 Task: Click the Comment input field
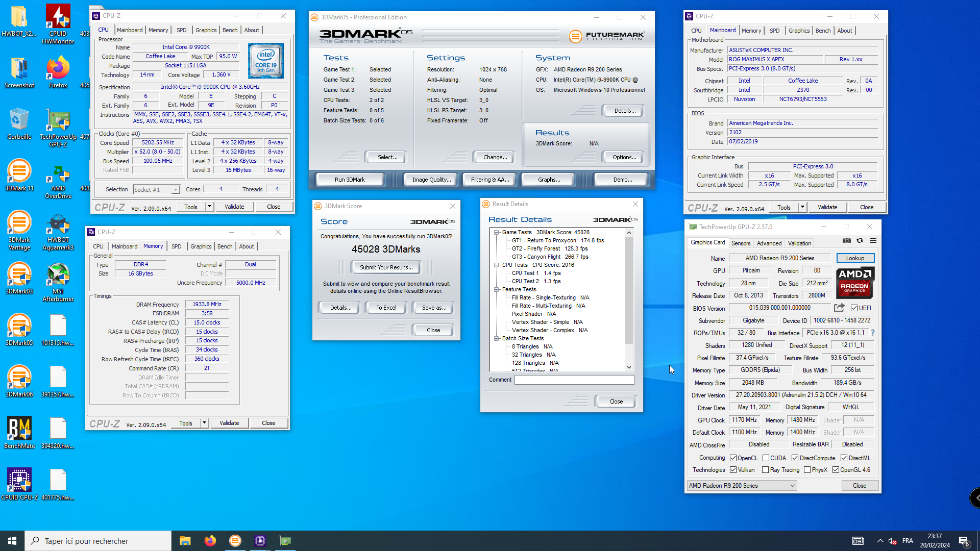[x=574, y=380]
